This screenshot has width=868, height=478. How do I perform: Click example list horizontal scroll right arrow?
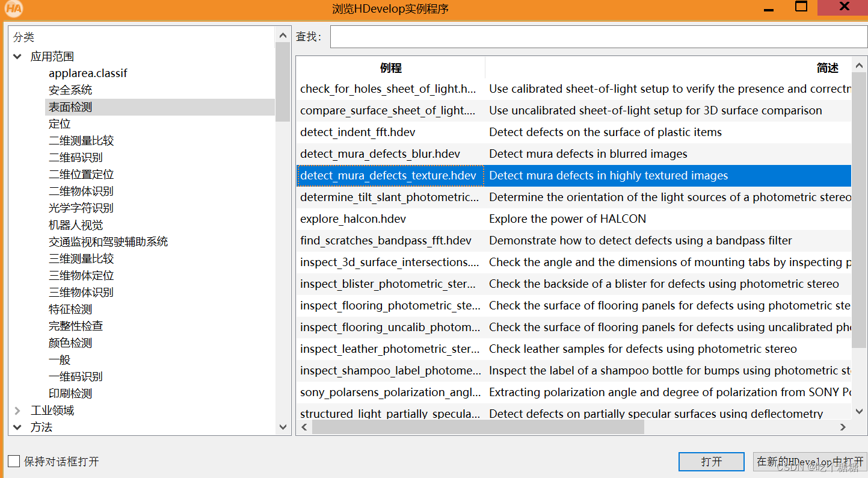[x=843, y=427]
